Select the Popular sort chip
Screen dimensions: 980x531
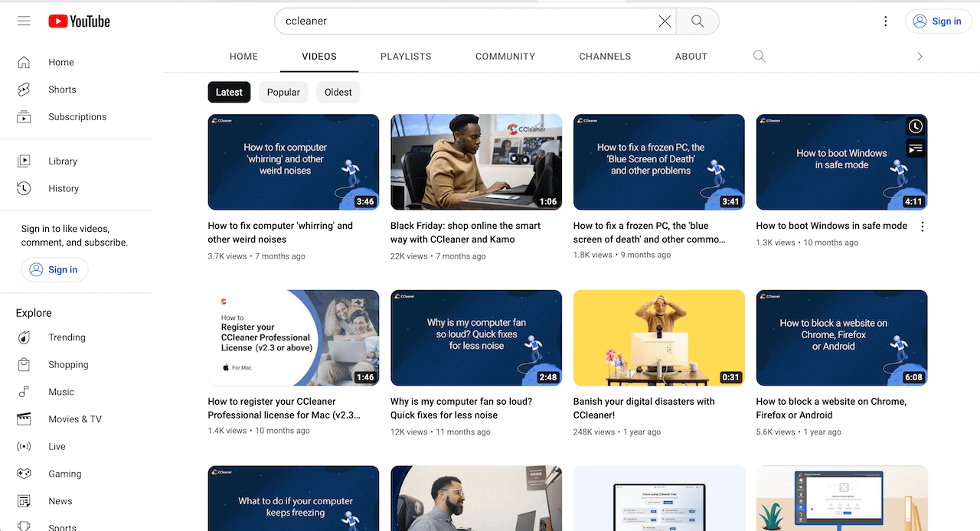[283, 92]
